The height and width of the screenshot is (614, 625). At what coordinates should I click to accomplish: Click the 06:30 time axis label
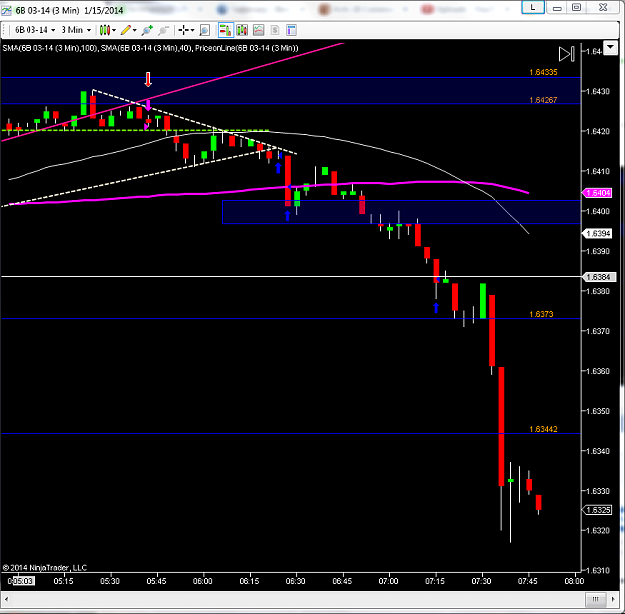[295, 581]
